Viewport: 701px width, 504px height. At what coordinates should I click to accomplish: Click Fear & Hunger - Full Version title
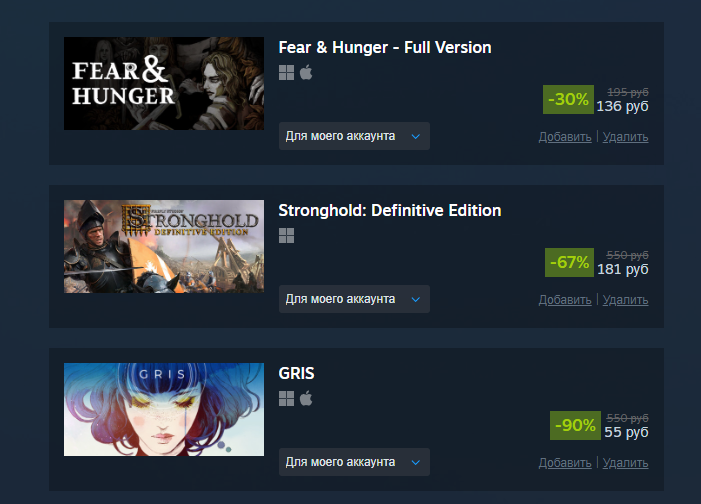tap(385, 47)
